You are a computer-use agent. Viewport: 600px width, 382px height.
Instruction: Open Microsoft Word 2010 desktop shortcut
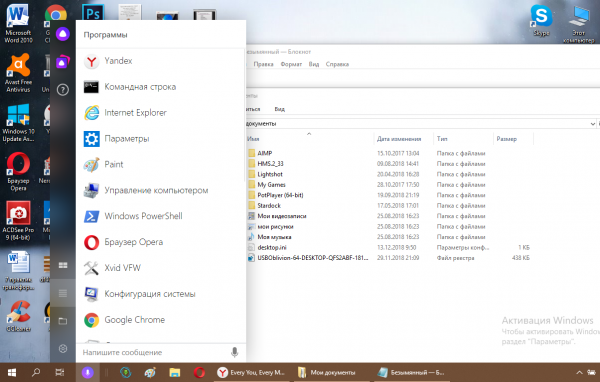[18, 23]
